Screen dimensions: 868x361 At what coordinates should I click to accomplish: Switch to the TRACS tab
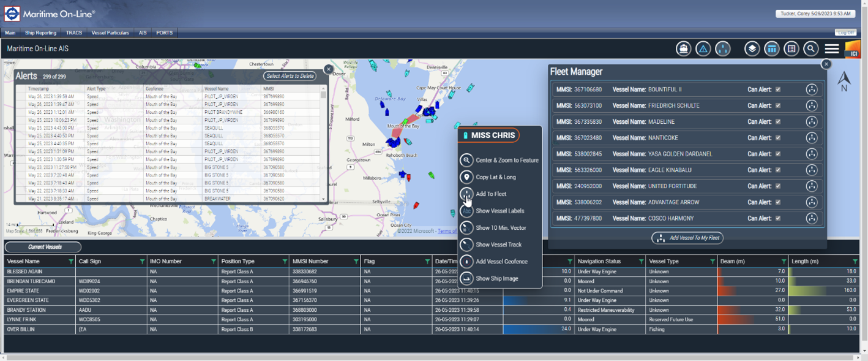pyautogui.click(x=74, y=32)
